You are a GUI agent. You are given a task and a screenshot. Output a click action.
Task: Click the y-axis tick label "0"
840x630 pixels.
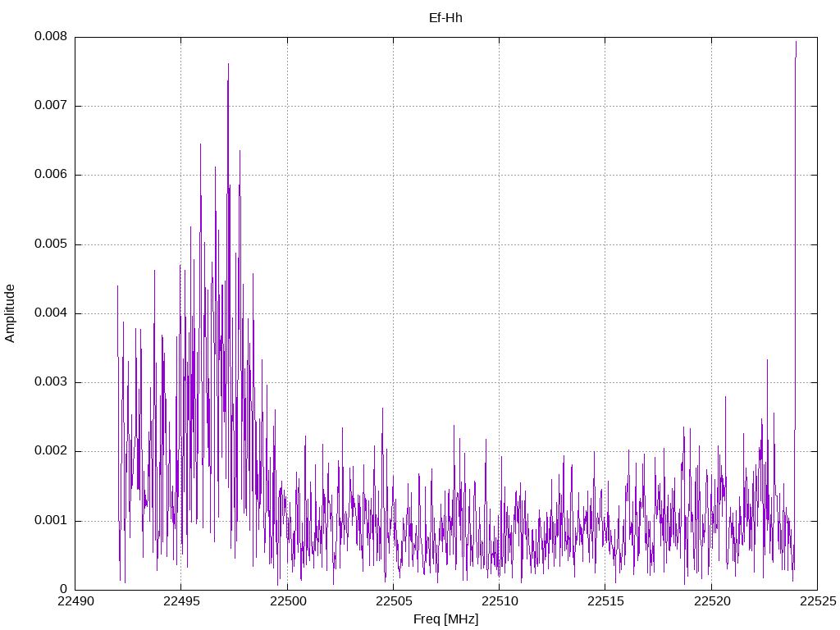point(64,590)
